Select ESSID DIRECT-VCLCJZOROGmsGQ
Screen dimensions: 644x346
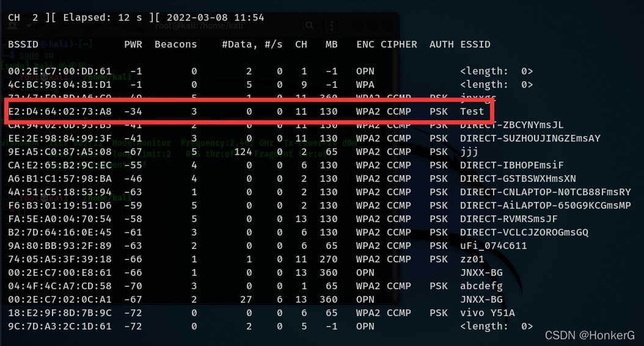pos(524,232)
